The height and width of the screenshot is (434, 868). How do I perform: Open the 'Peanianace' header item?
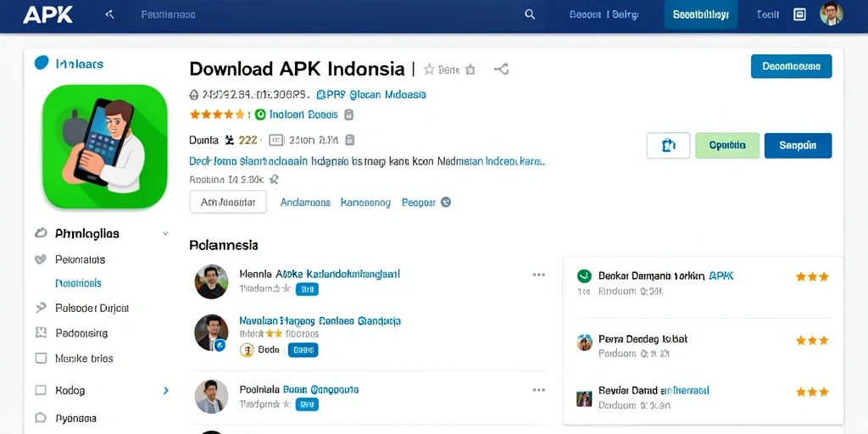169,15
